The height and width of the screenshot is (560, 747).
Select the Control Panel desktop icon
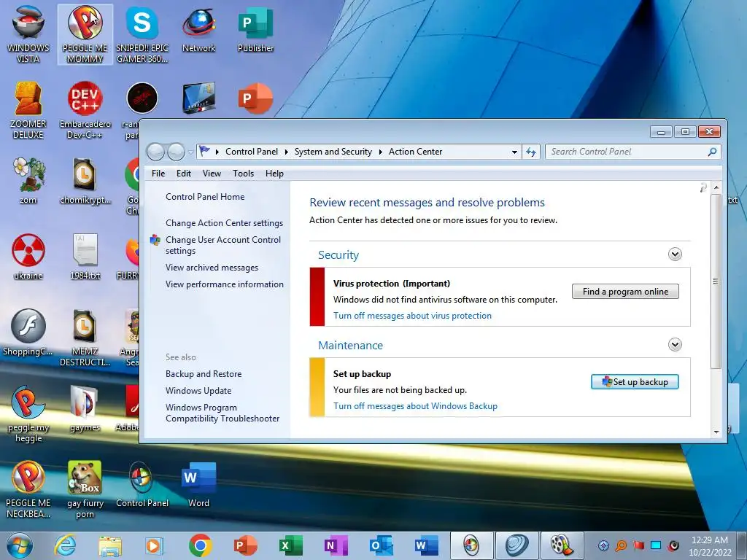click(x=142, y=484)
